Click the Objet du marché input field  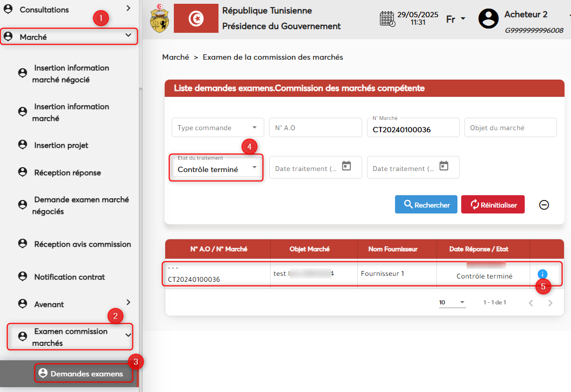pyautogui.click(x=510, y=128)
